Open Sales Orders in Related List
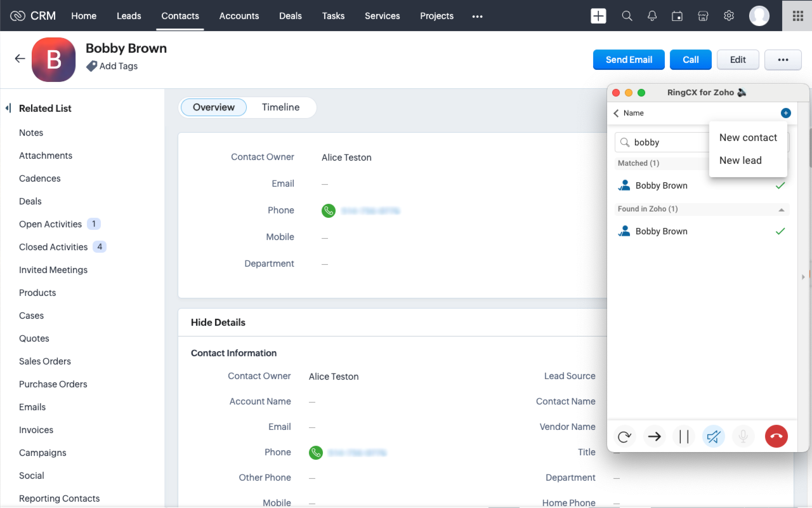This screenshot has width=812, height=508. [45, 361]
